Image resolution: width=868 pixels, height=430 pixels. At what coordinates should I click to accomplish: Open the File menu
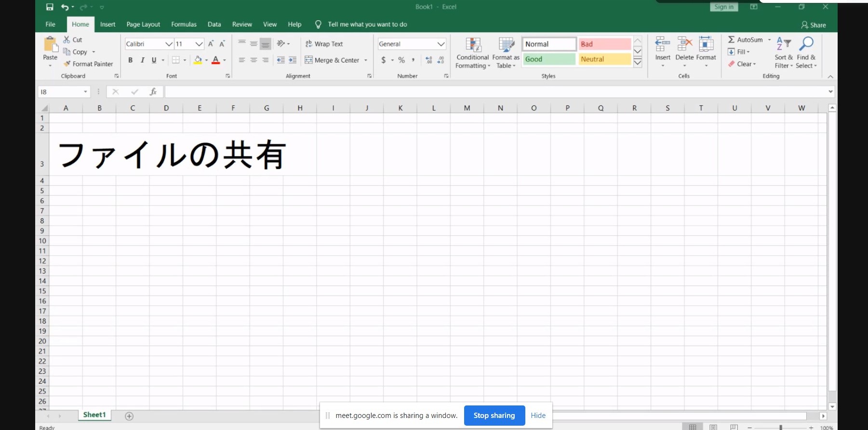point(50,24)
